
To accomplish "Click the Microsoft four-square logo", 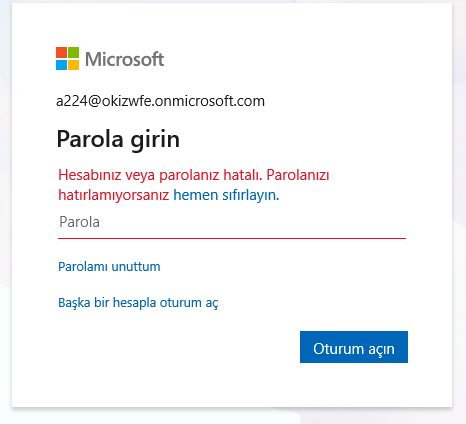I will [x=67, y=59].
